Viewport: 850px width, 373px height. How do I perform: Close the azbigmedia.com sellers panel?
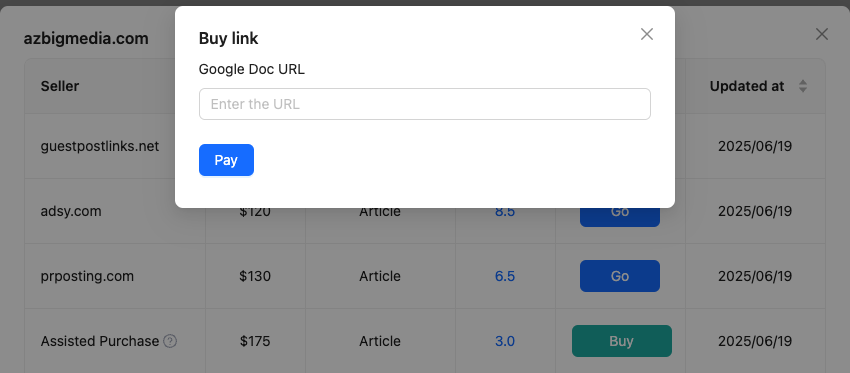822,34
